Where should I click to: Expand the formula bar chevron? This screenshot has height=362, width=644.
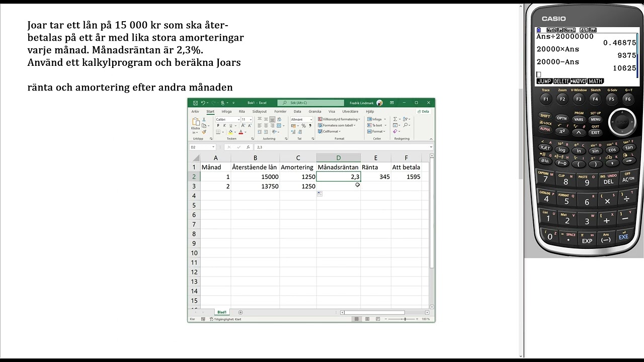pyautogui.click(x=431, y=147)
